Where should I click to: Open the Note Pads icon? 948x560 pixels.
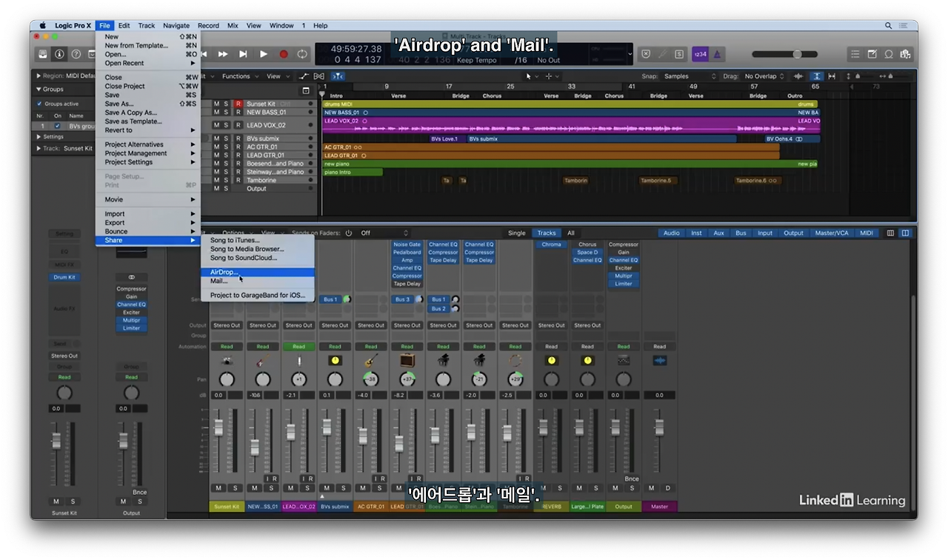(872, 54)
